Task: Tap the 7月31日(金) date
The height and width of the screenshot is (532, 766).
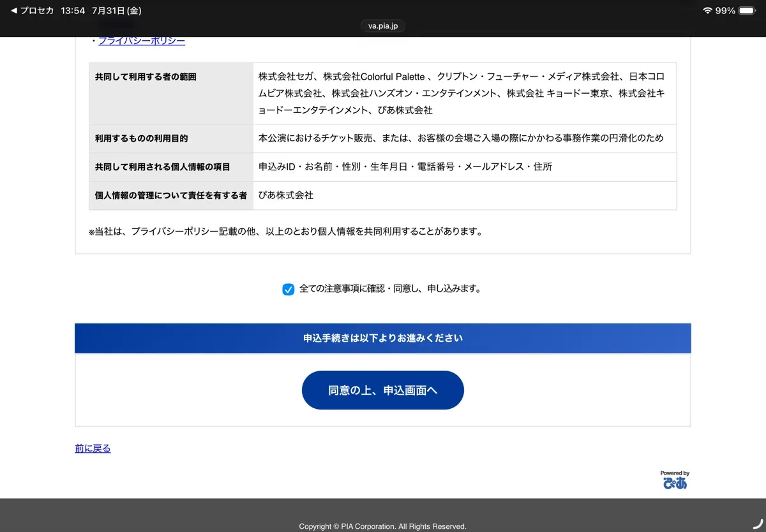Action: pos(117,11)
